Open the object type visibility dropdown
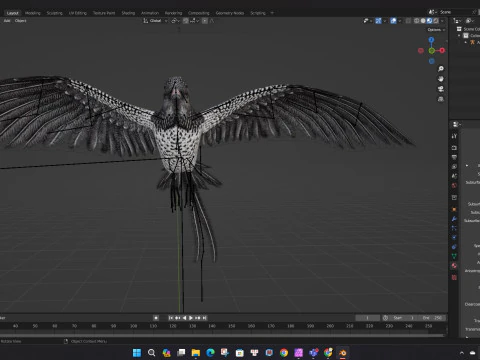This screenshot has width=480, height=360. pyautogui.click(x=368, y=21)
